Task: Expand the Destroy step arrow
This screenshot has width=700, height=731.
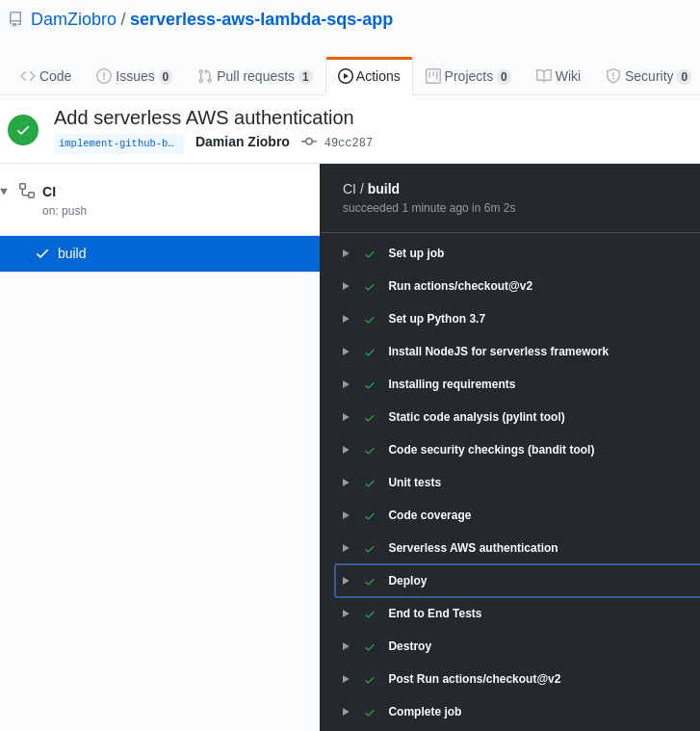Action: click(346, 646)
